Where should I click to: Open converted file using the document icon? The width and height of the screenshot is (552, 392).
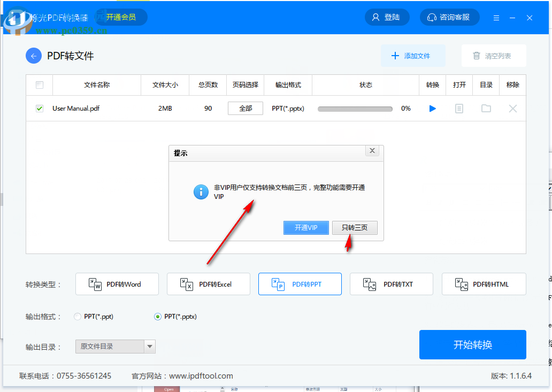pos(459,108)
